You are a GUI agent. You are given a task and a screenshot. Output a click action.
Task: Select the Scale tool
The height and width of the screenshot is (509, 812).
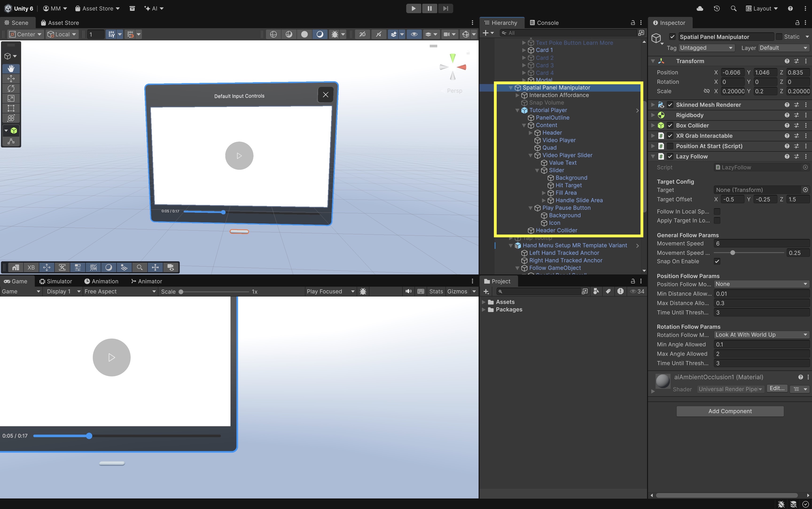pos(11,98)
